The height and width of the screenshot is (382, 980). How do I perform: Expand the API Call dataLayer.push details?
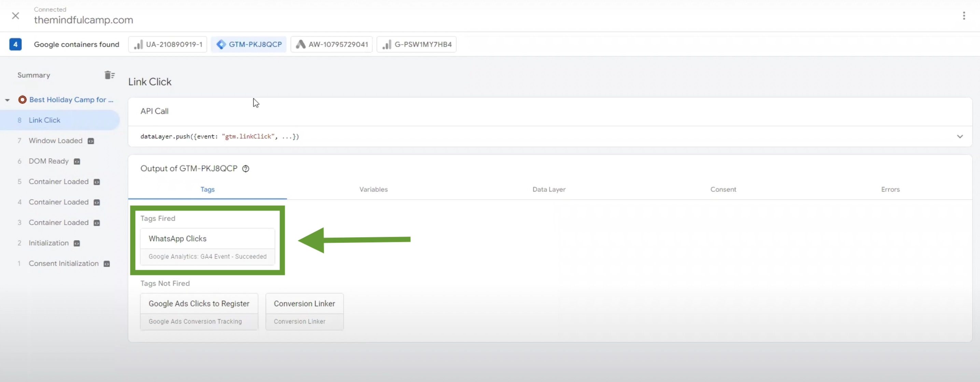(x=960, y=136)
